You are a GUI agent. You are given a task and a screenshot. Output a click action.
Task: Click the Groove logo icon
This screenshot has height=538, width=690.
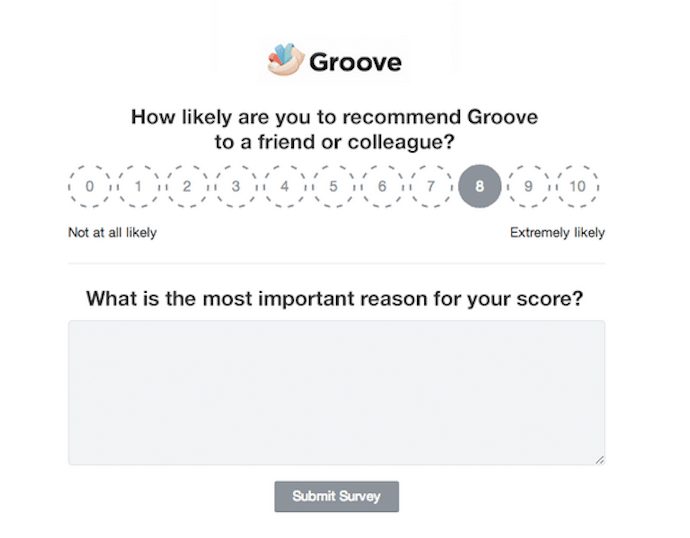(285, 61)
